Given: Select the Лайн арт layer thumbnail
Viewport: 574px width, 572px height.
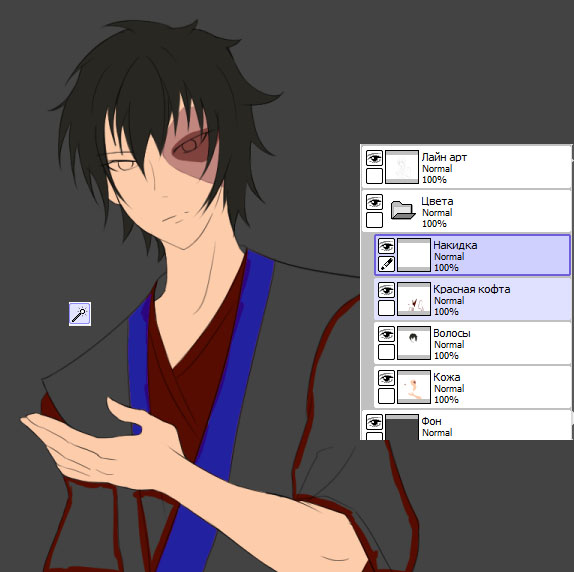Looking at the screenshot, I should pyautogui.click(x=402, y=167).
